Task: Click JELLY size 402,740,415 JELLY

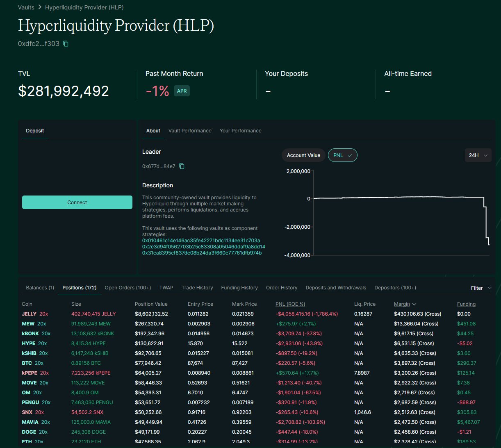Action: click(x=93, y=314)
